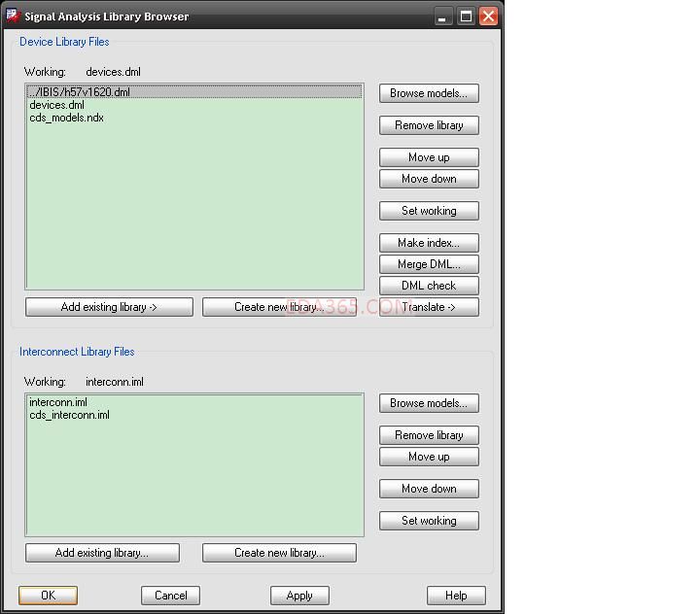Minimize the Signal Analysis Library Browser window
Viewport: 700px width, 614px height.
[442, 17]
